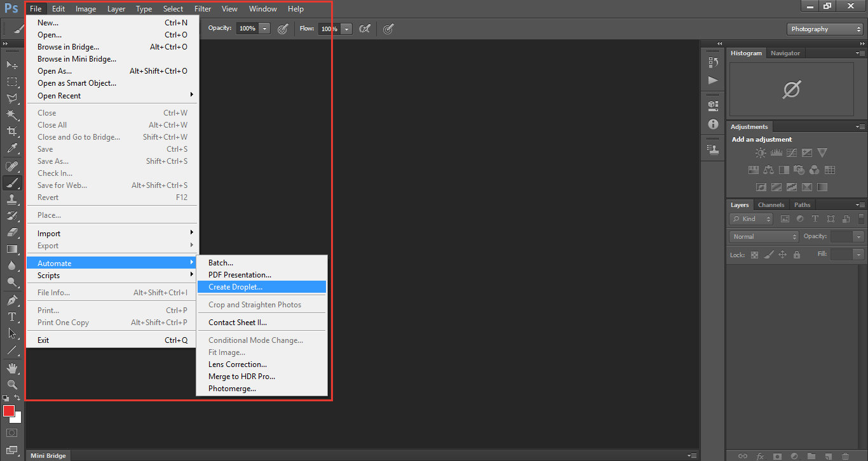Click the red foreground color swatch
This screenshot has height=461, width=868.
pyautogui.click(x=8, y=411)
